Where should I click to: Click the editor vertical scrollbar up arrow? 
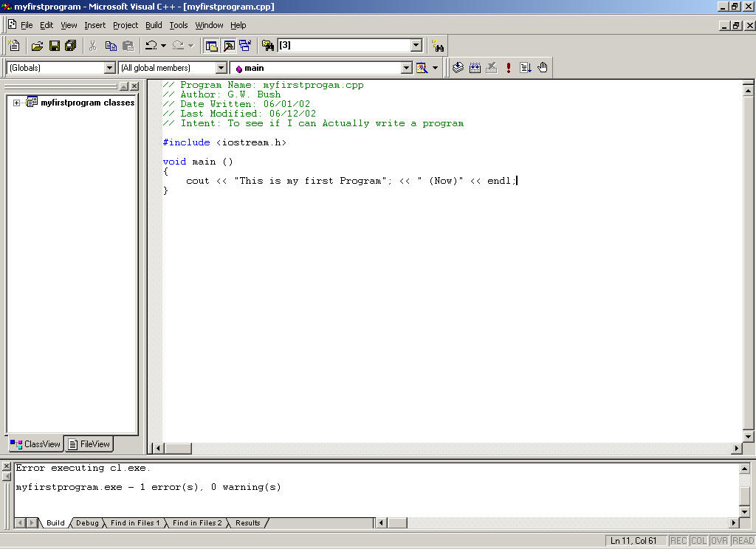click(x=748, y=91)
